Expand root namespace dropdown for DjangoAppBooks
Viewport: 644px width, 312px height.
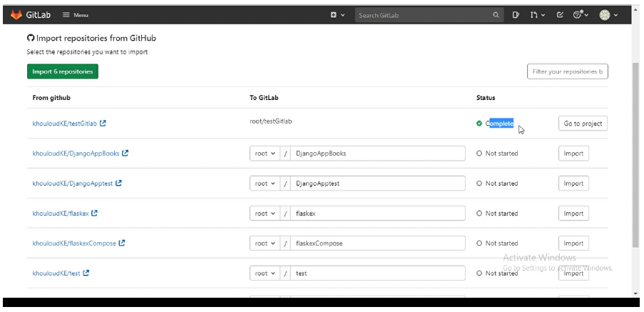[x=265, y=154]
